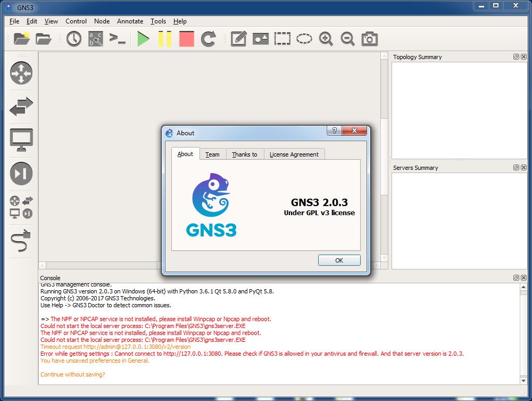Click the console scrollbar up arrow
The width and height of the screenshot is (532, 401).
[523, 287]
